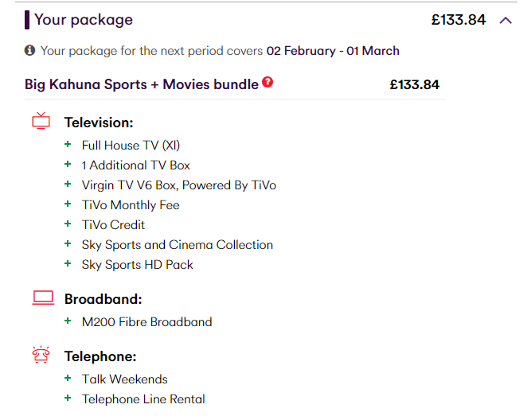This screenshot has width=531, height=420.
Task: Click the Broadband laptop icon
Action: 43,297
